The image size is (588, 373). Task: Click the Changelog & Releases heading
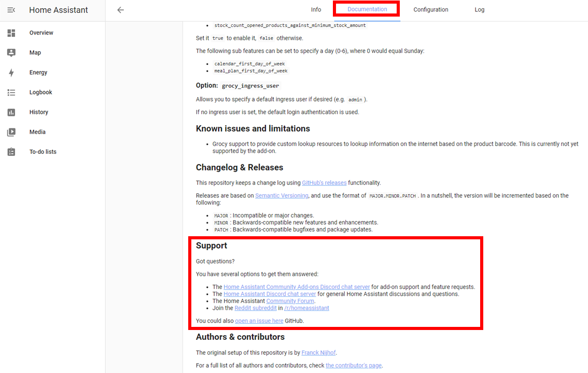(239, 167)
